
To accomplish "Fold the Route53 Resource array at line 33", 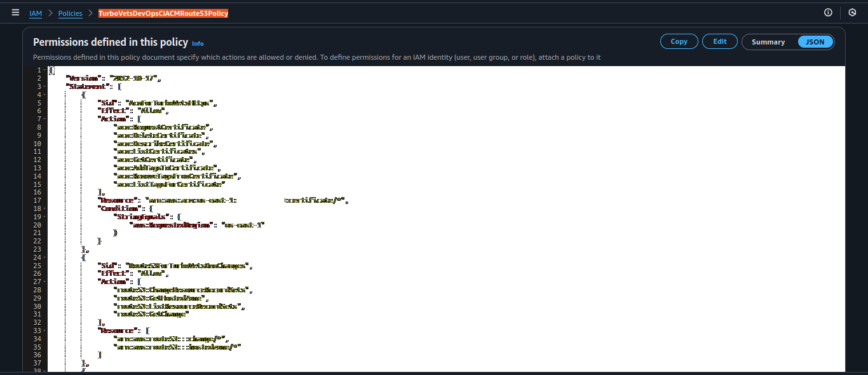I will pos(44,331).
